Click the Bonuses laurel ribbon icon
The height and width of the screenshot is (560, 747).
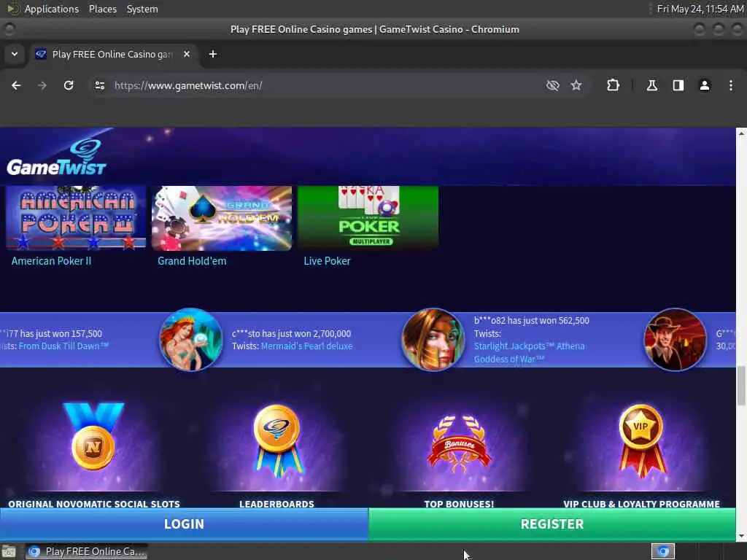[460, 444]
